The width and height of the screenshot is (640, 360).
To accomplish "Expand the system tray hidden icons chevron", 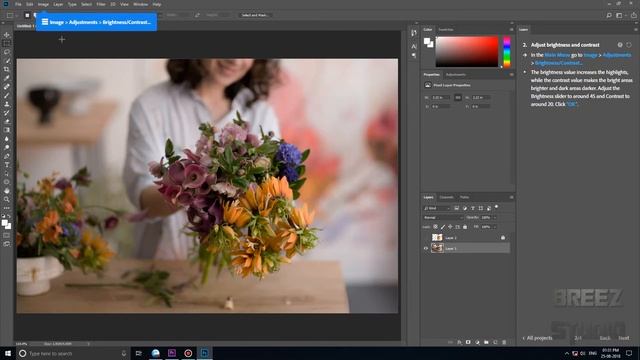I will pyautogui.click(x=567, y=353).
